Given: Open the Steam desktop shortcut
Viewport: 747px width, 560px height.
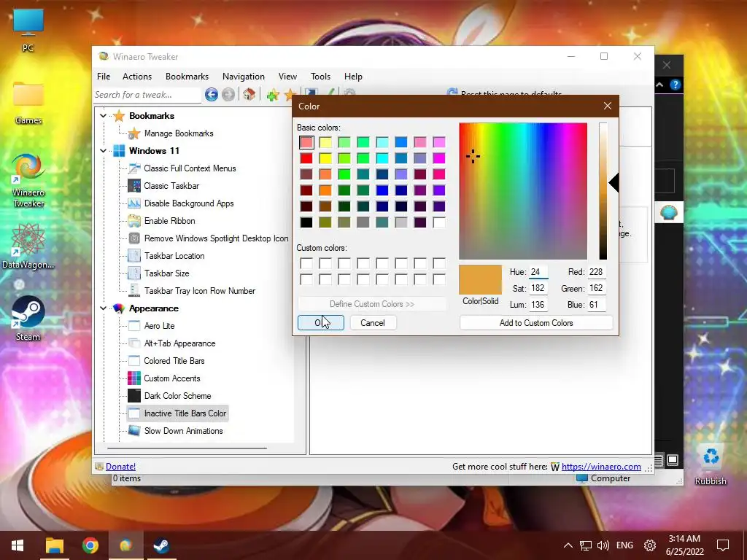Looking at the screenshot, I should tap(28, 318).
